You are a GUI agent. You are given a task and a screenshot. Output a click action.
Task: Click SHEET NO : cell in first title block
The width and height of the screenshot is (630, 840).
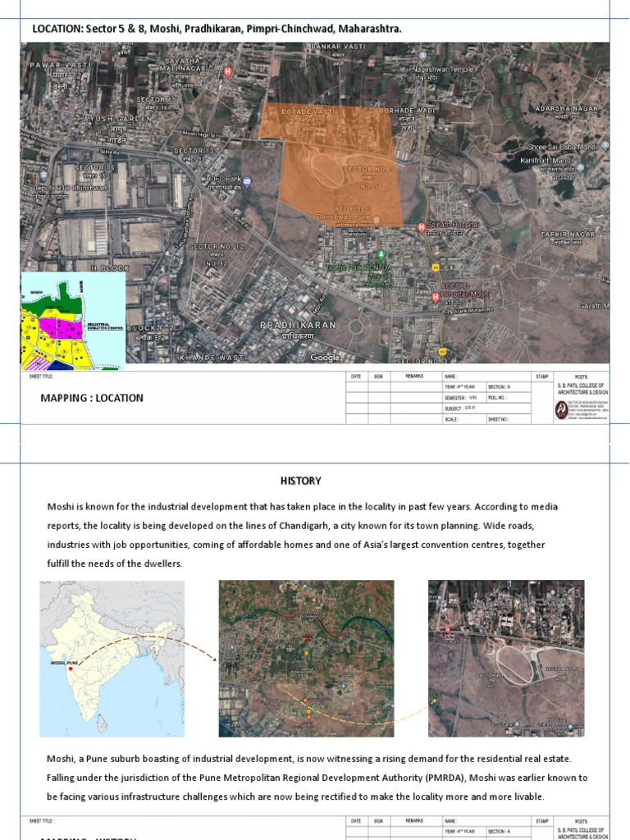click(509, 419)
